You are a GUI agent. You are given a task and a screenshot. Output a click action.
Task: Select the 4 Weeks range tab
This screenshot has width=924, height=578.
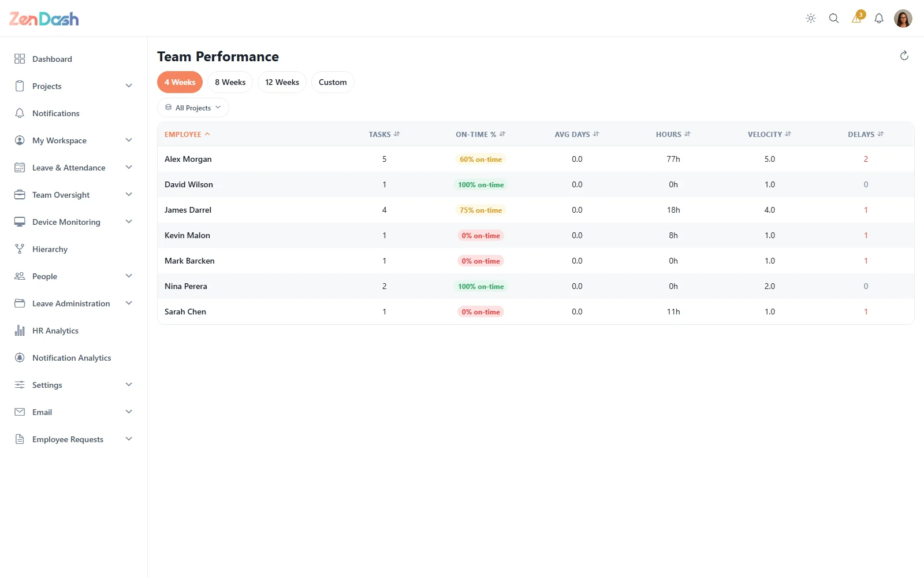[x=180, y=82]
